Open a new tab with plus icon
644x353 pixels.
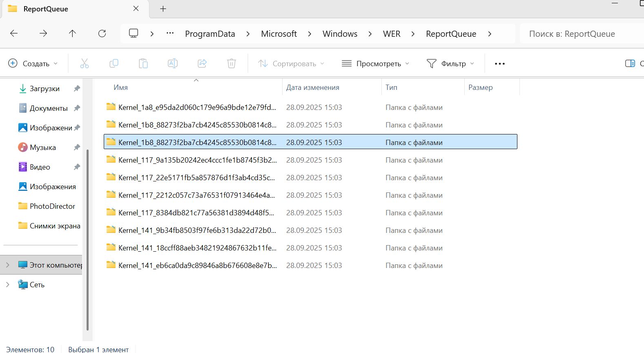(163, 9)
